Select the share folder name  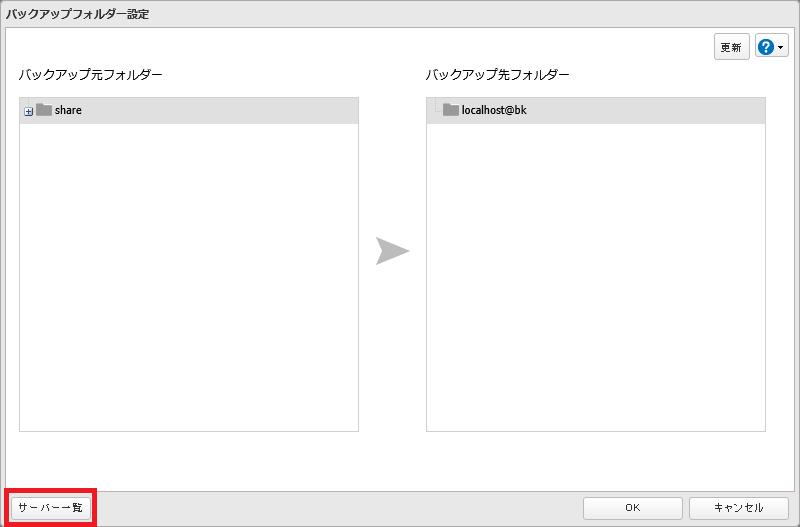pyautogui.click(x=68, y=110)
